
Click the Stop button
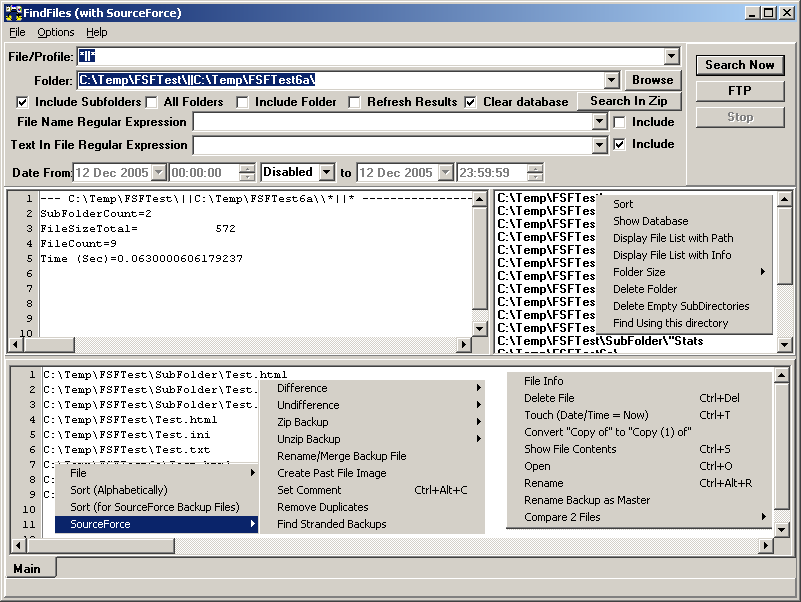[740, 117]
